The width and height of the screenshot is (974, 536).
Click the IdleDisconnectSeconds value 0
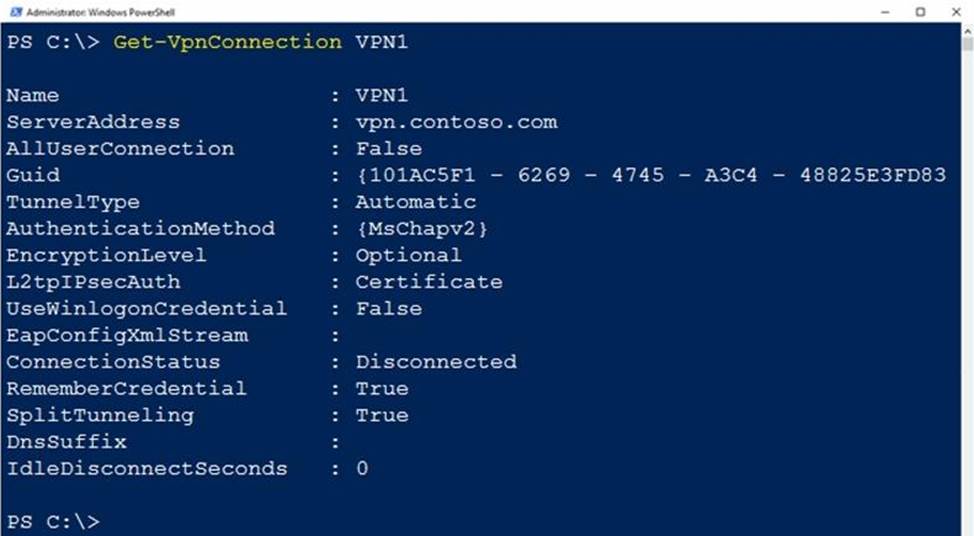(362, 469)
